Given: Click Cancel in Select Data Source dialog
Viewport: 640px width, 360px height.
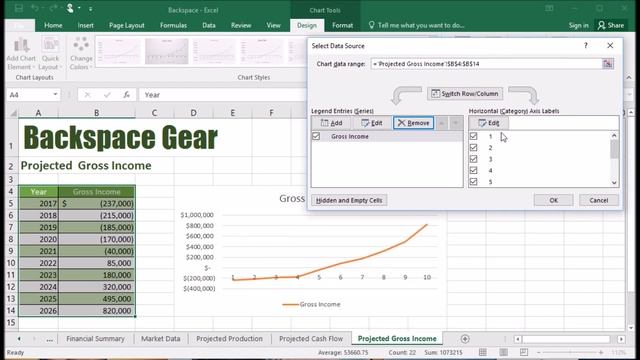Looking at the screenshot, I should (599, 200).
